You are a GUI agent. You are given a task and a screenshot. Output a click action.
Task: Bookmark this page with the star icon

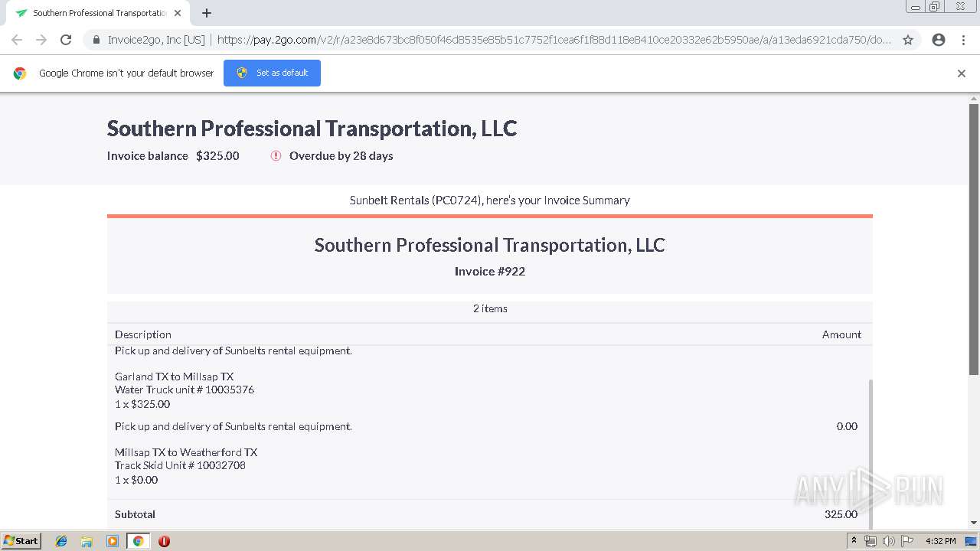(x=908, y=40)
